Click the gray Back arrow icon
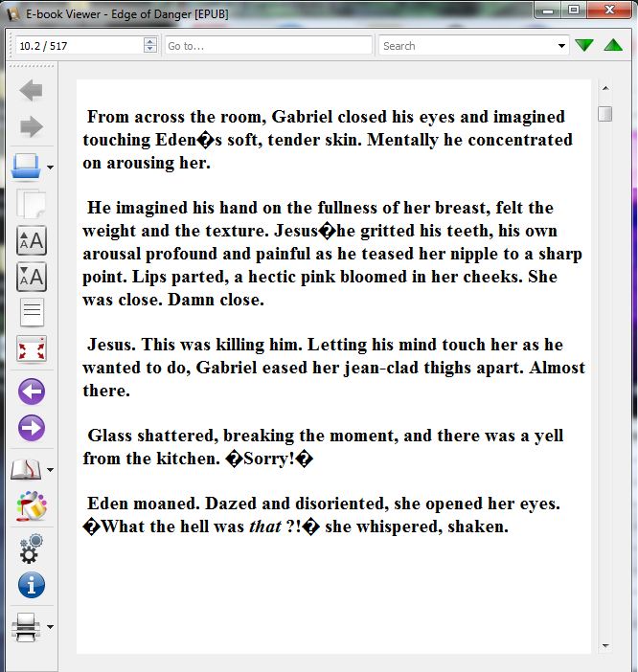The height and width of the screenshot is (672, 638). (x=31, y=90)
